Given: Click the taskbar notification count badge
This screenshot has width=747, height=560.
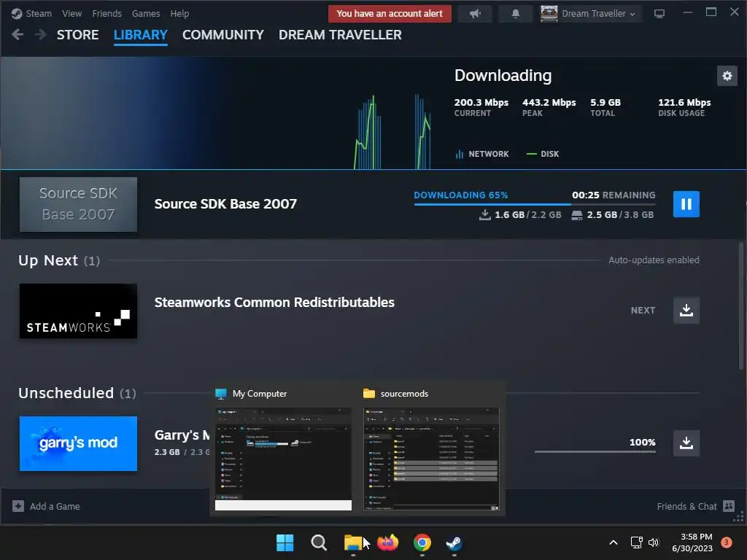Looking at the screenshot, I should 727,542.
